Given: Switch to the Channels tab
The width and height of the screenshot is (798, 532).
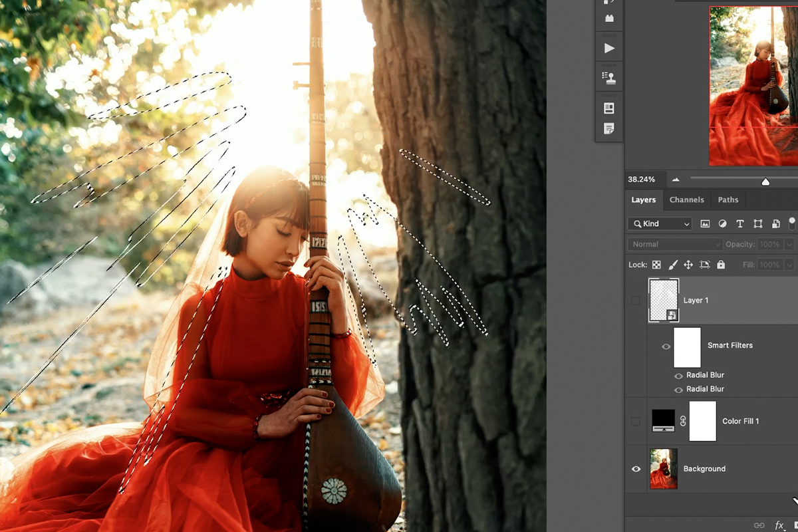Looking at the screenshot, I should (687, 199).
